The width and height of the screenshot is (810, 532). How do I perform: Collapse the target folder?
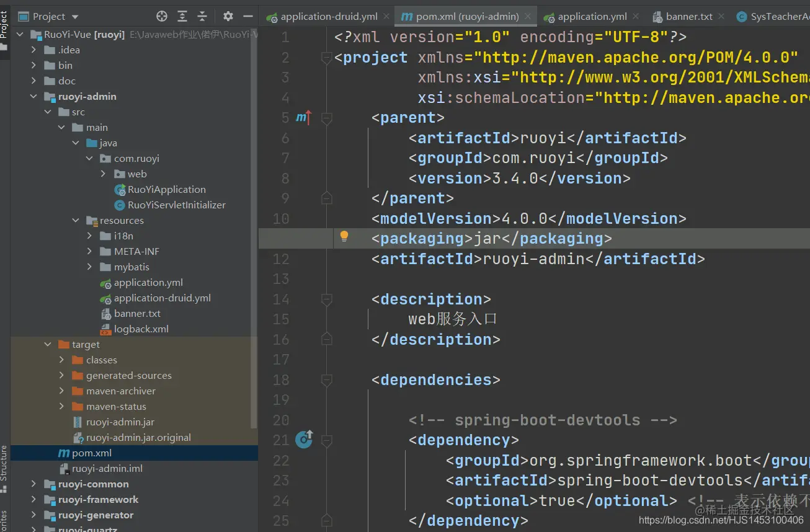(48, 345)
